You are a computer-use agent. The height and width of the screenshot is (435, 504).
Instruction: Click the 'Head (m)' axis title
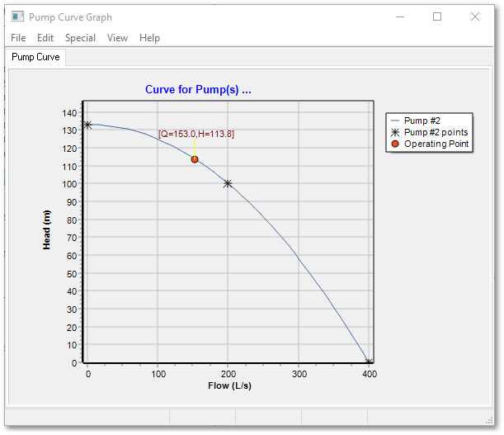coord(47,229)
